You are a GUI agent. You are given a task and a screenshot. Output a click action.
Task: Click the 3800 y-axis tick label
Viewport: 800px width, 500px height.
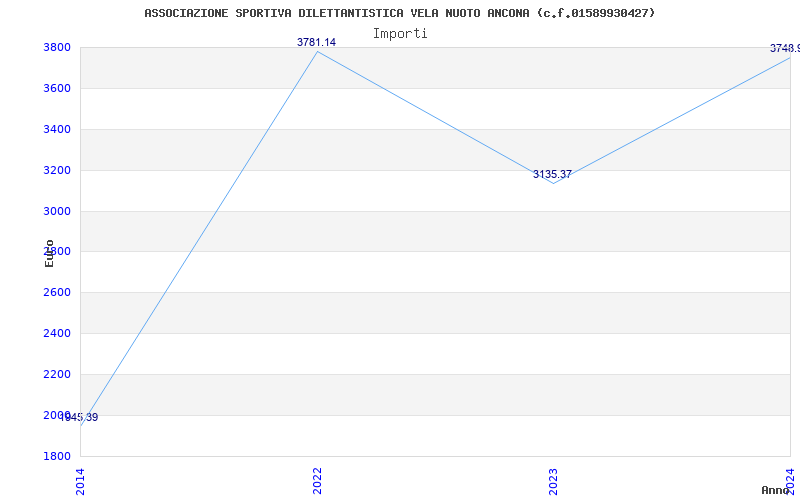pyautogui.click(x=56, y=48)
